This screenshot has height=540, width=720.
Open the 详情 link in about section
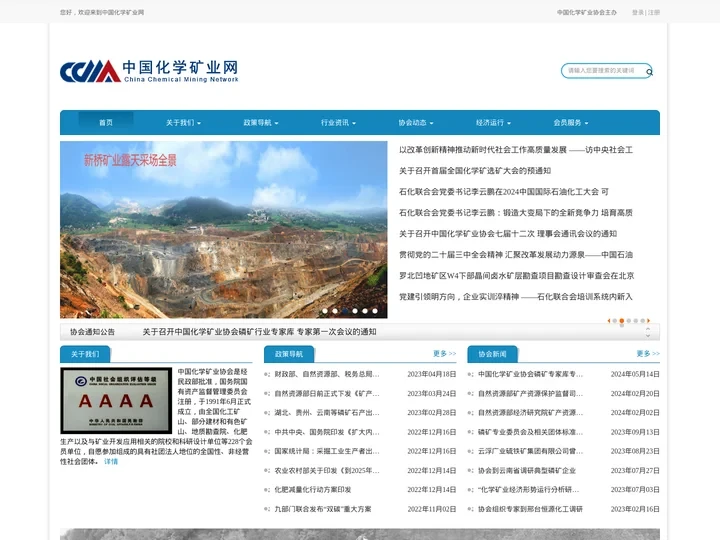(111, 461)
